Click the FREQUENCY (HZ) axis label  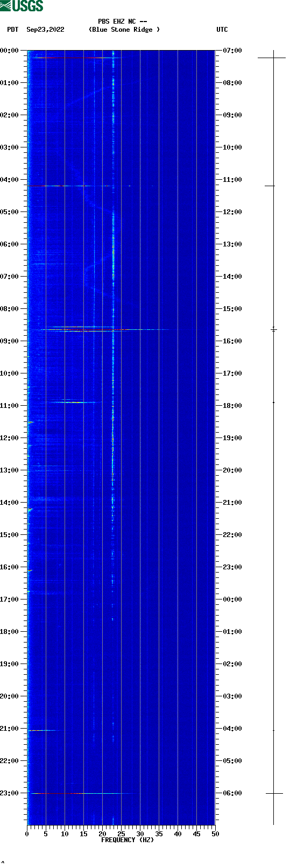coord(128,840)
